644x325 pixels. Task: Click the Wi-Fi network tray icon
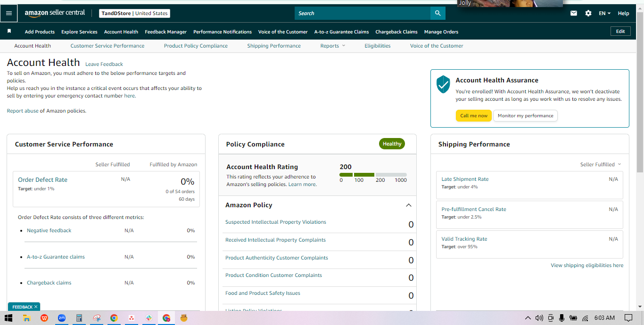pos(585,318)
